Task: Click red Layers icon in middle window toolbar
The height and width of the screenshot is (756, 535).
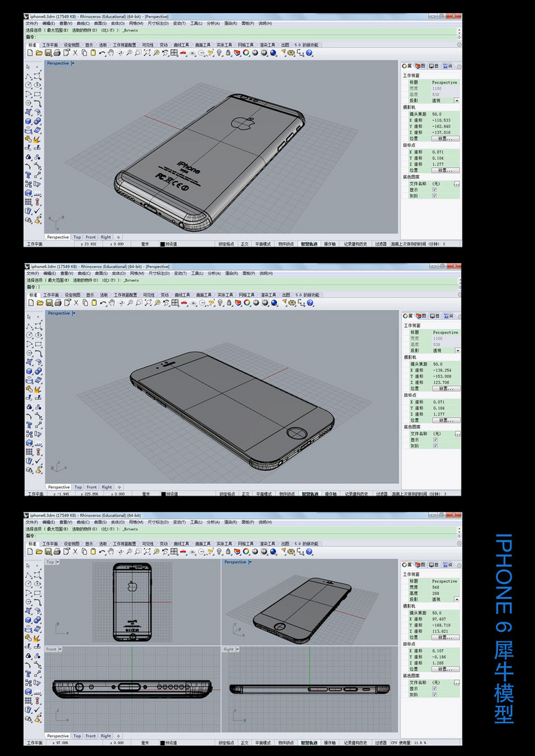Action: pos(237,303)
